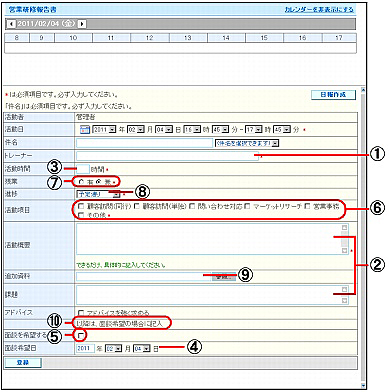Click into the 活動概要 text area
389x392 pixels.
click(212, 239)
